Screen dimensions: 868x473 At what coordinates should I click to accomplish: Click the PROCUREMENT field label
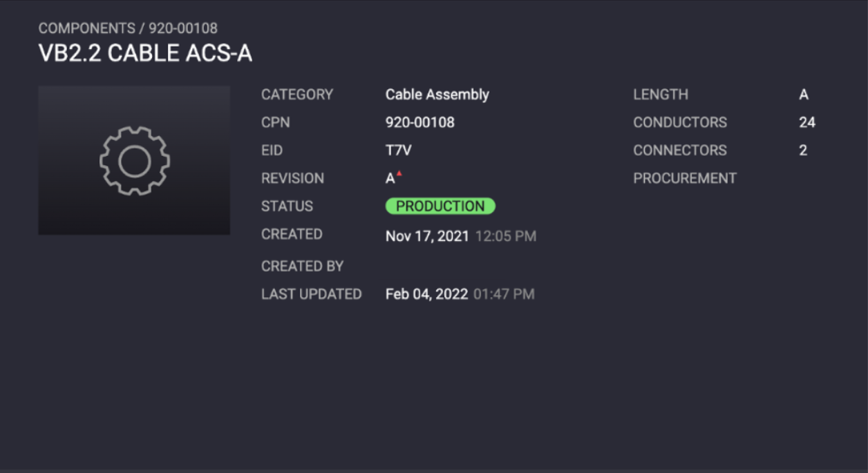684,178
